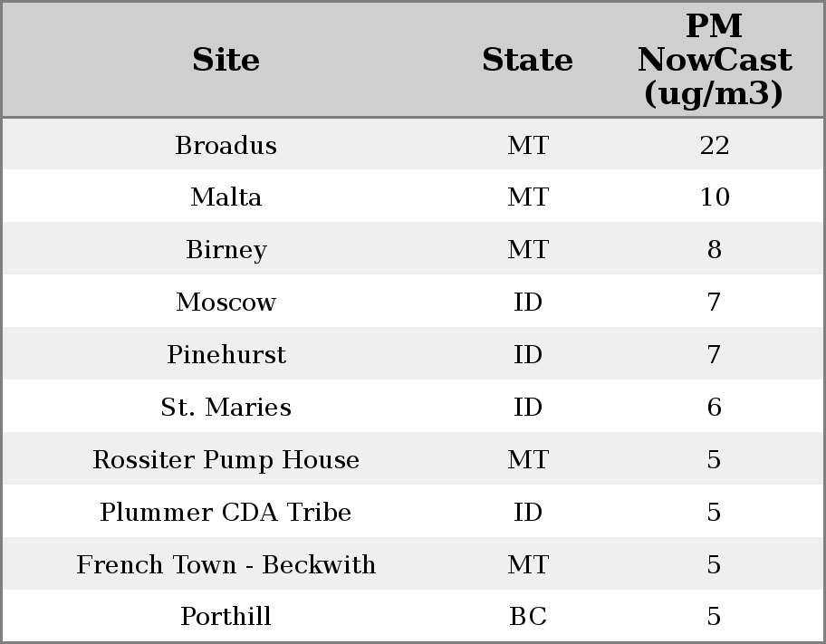Screen dimensions: 826x644
Task: Click the ID state cell for Moscow
Action: (x=527, y=303)
